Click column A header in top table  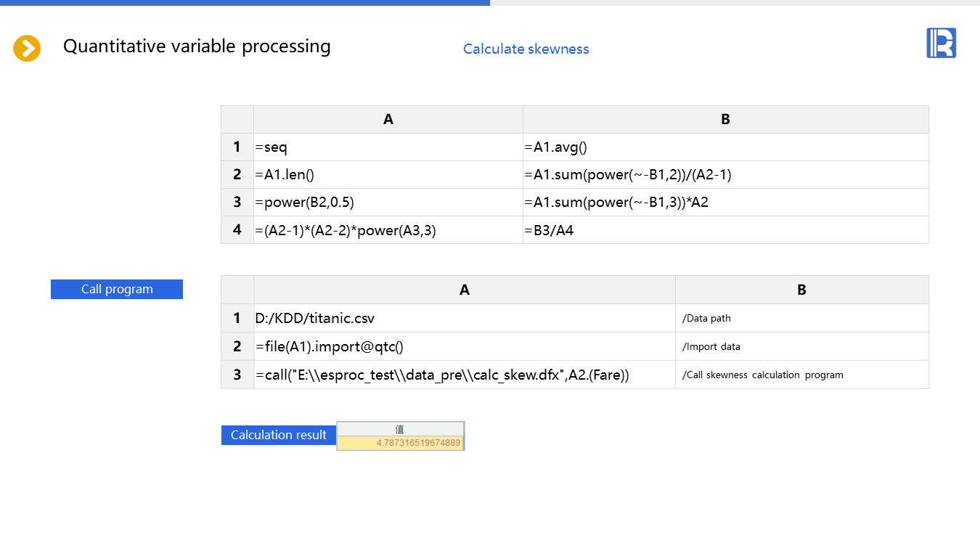tap(388, 120)
